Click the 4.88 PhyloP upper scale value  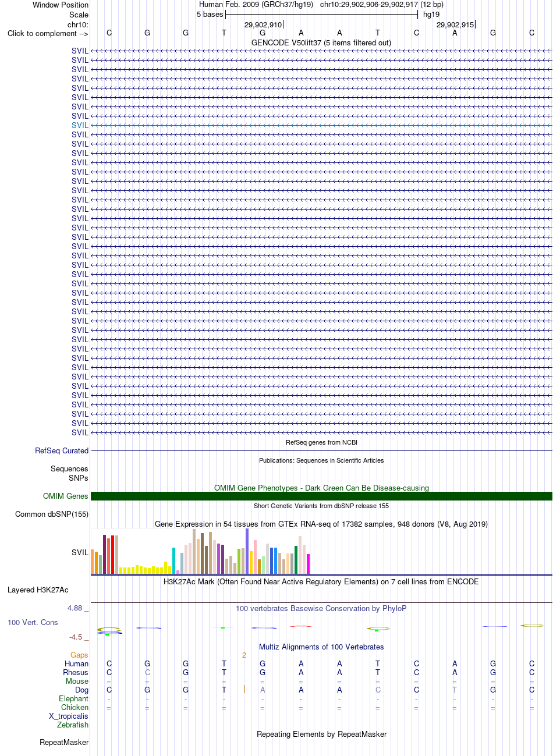pos(75,608)
